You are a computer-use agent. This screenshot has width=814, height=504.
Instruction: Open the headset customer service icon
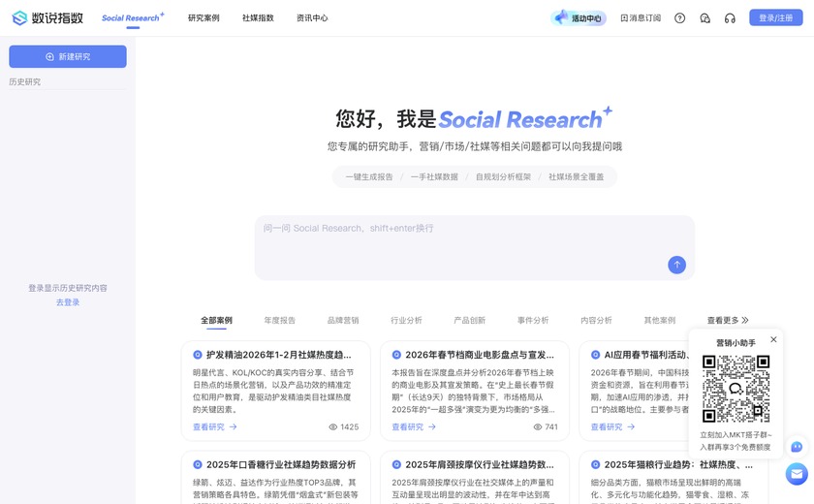tap(730, 18)
